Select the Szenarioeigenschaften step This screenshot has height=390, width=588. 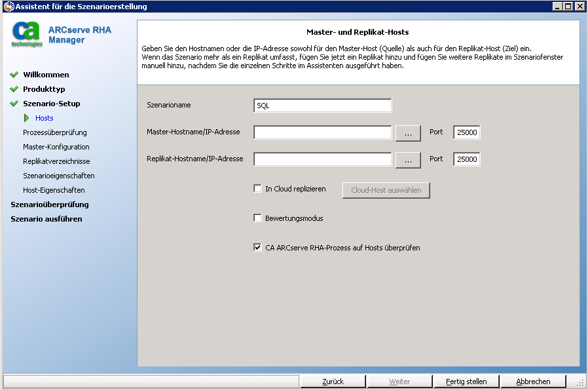click(x=59, y=176)
